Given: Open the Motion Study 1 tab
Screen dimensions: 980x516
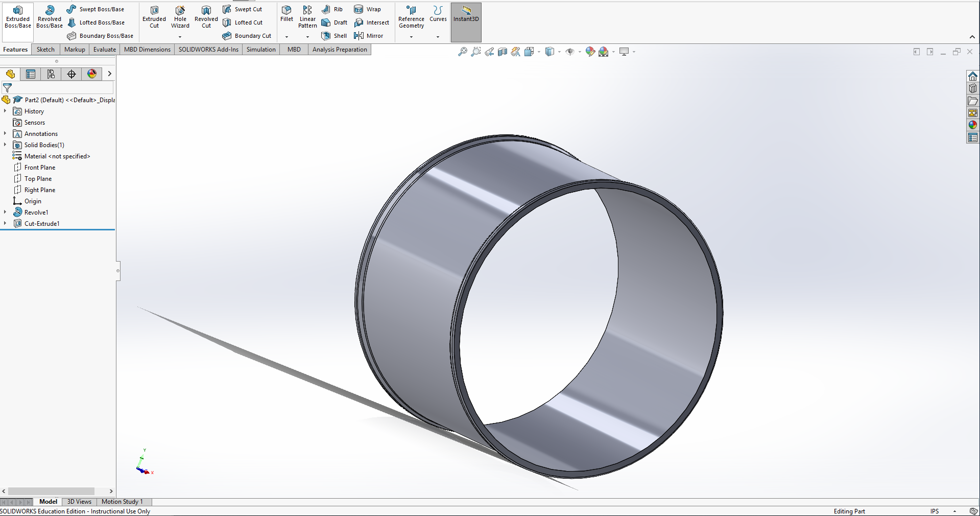Looking at the screenshot, I should coord(122,502).
